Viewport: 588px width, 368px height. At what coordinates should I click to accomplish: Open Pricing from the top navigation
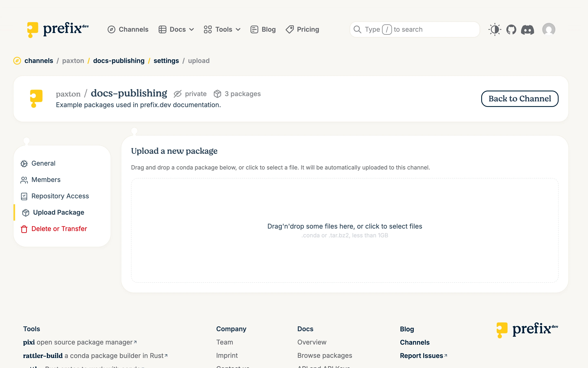(x=302, y=29)
